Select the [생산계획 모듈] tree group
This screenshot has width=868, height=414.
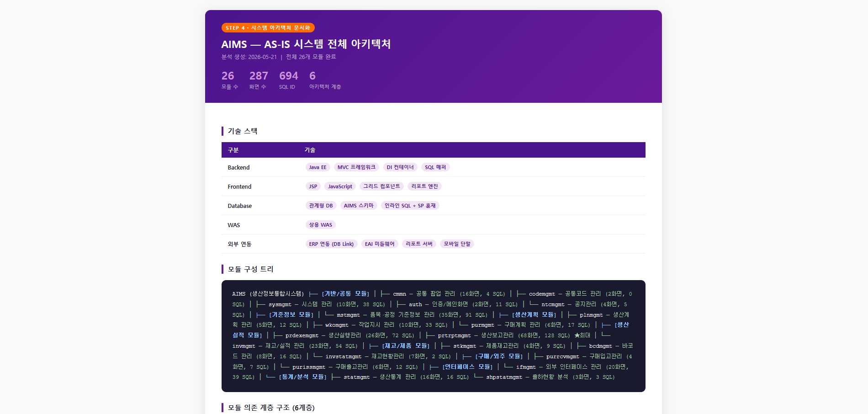(534, 315)
